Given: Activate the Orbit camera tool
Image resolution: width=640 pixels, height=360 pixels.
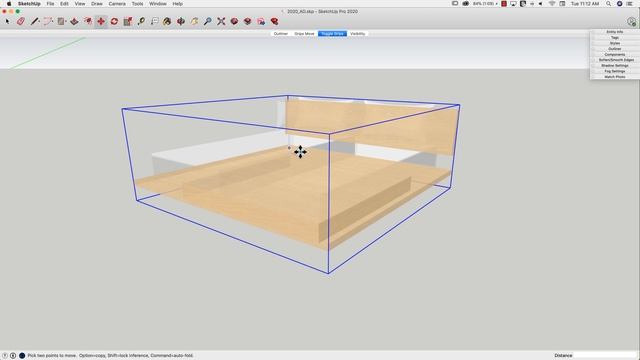Looking at the screenshot, I should coord(181,21).
